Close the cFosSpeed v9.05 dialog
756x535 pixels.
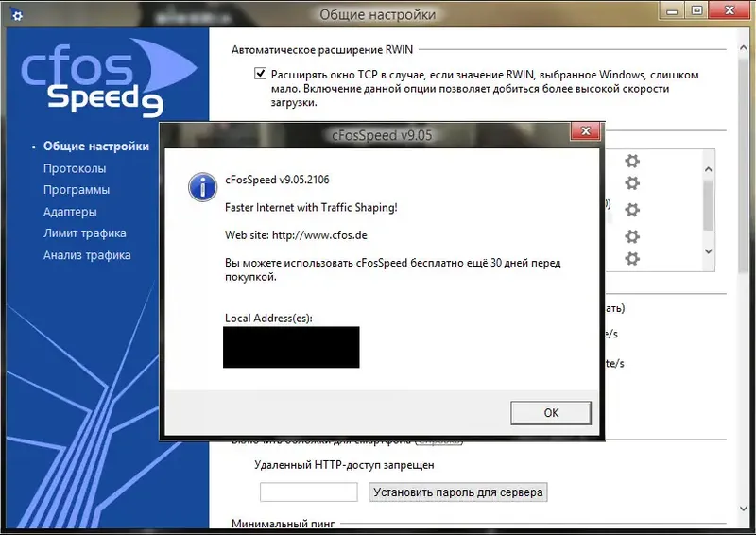(585, 130)
